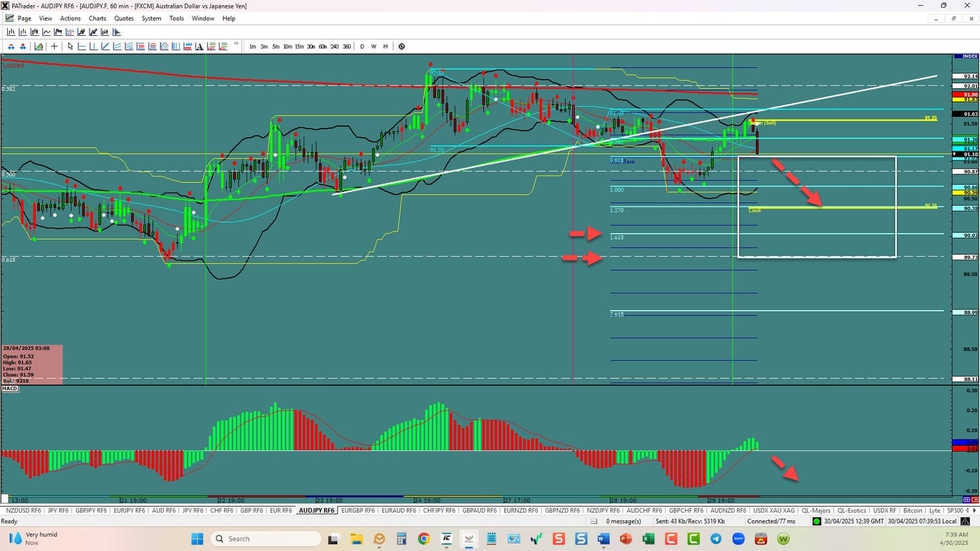Click the INDEX button above price axis
Screen dimensions: 980x551
coord(966,57)
